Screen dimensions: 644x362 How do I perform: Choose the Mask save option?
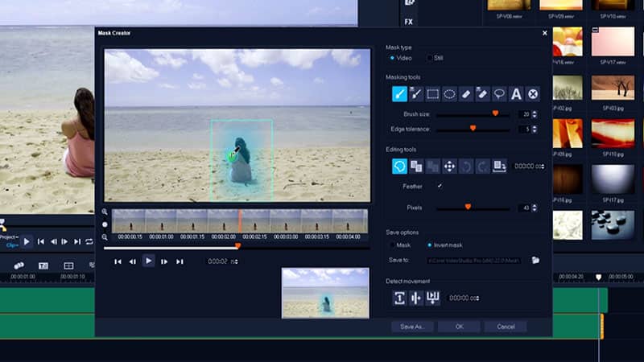tap(393, 245)
